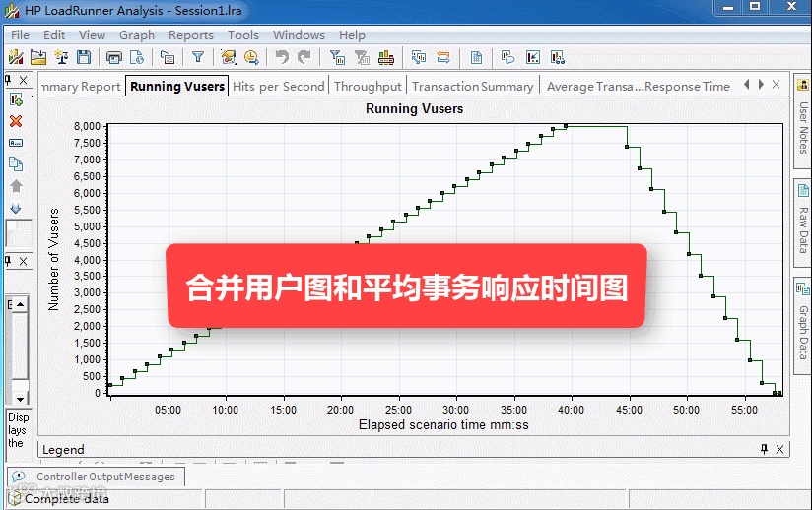
Task: Click the Add New Graph sidebar icon
Action: 16,99
